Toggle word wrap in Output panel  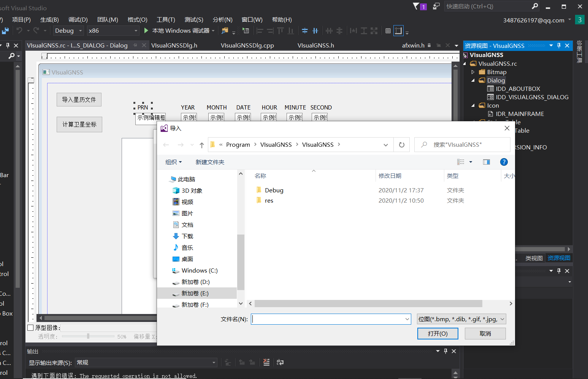tap(280, 362)
